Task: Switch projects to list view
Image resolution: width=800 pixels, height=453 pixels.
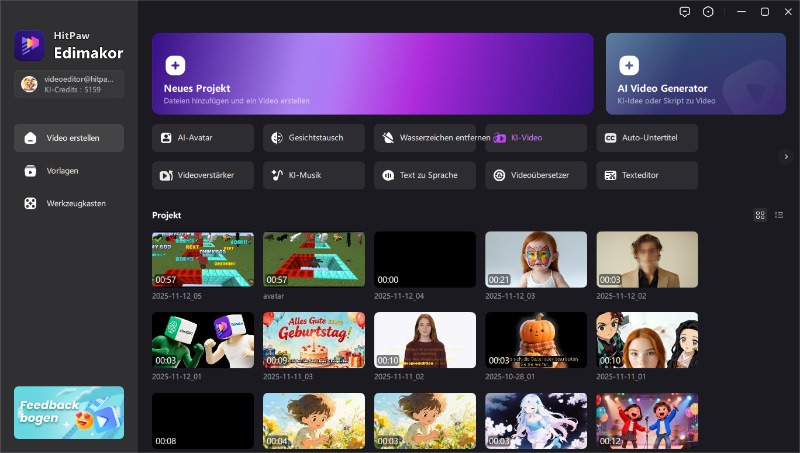Action: tap(779, 215)
